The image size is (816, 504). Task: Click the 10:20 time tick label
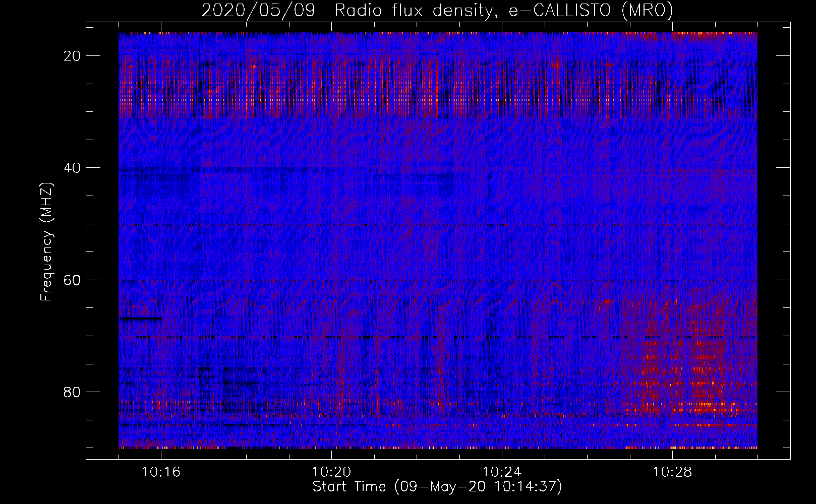click(x=331, y=472)
